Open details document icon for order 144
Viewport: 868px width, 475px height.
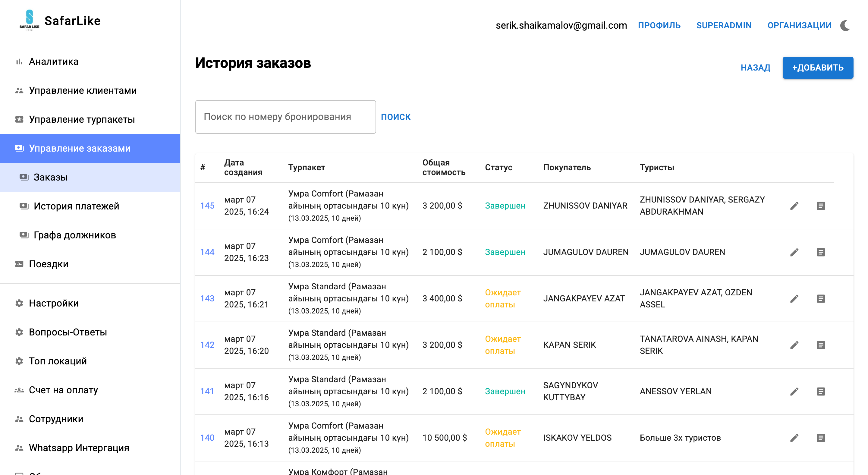click(821, 252)
